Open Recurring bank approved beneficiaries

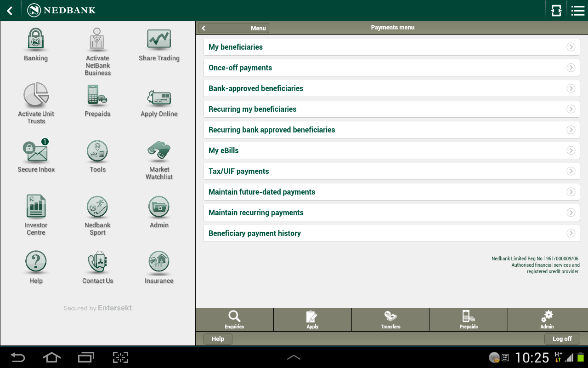[x=391, y=130]
